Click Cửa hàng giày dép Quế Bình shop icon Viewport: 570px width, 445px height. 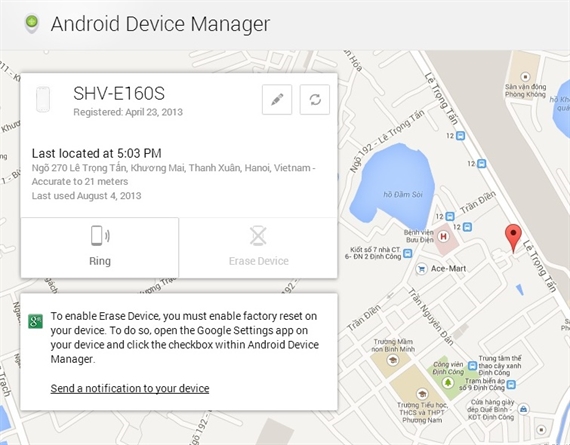[x=523, y=409]
